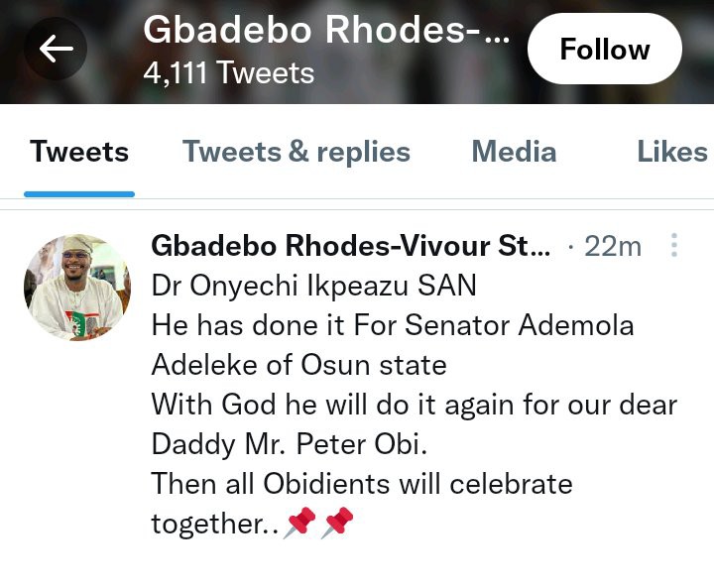
Task: Open the tweet text about Onyechi Ikpeazu
Action: coord(414,405)
